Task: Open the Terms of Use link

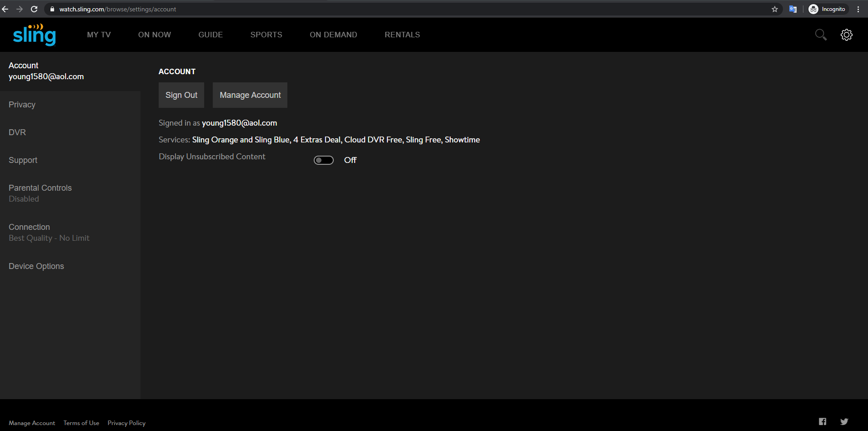Action: pyautogui.click(x=81, y=423)
